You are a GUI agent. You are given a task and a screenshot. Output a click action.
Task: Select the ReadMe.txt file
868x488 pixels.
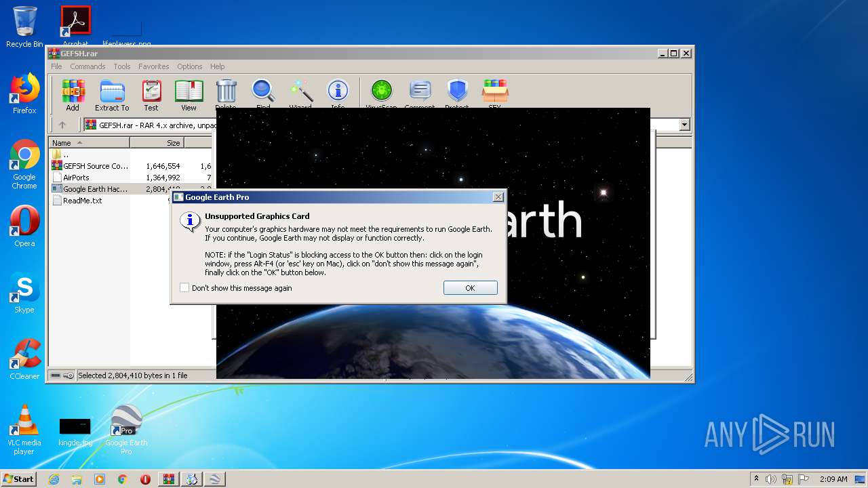tap(82, 201)
